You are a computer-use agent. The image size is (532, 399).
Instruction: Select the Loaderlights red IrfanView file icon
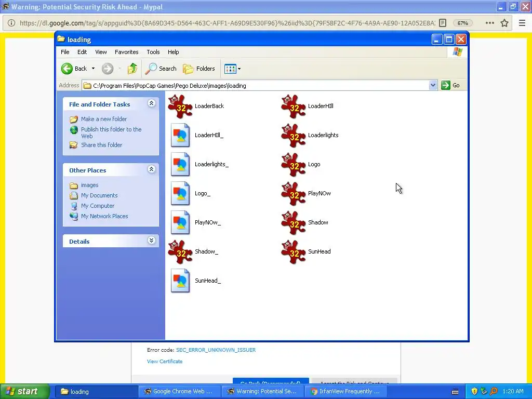(x=294, y=136)
